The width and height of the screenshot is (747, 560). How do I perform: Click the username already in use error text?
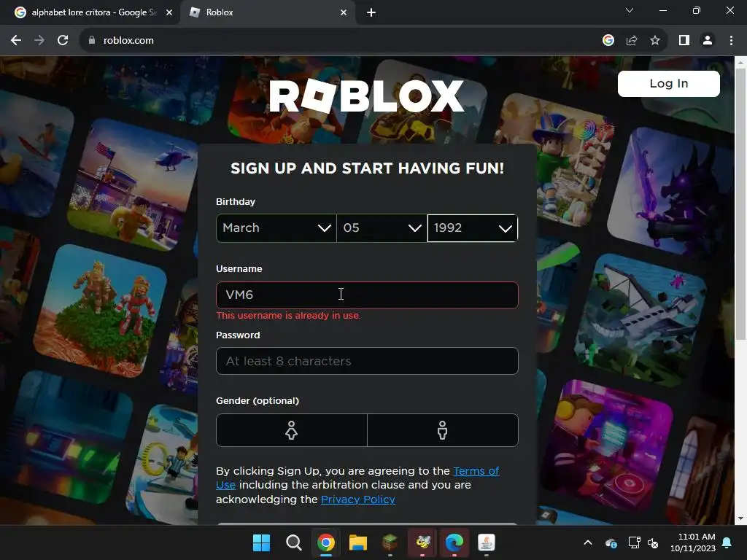[x=288, y=316]
